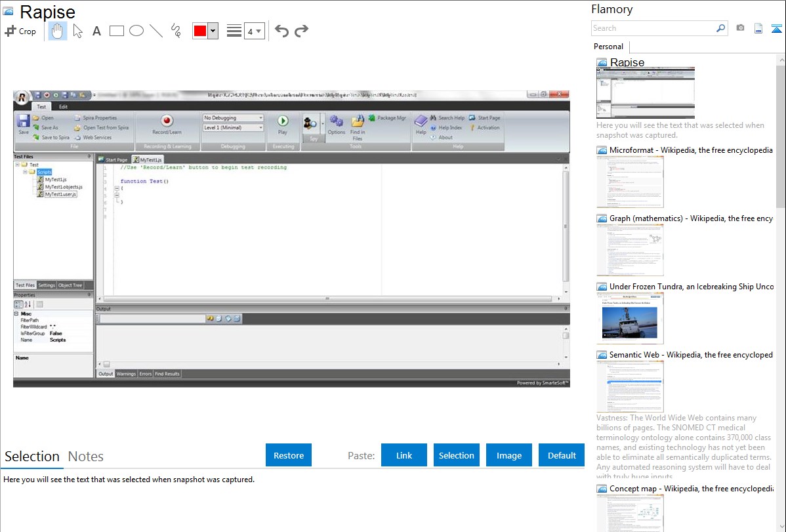Pick the ellipse drawing tool
The width and height of the screenshot is (786, 532).
pos(136,31)
